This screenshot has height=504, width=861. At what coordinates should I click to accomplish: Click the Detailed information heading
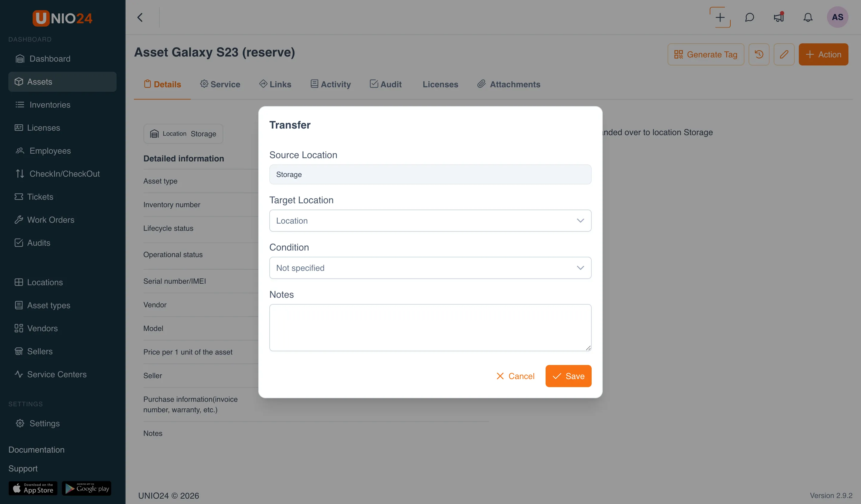click(x=184, y=158)
